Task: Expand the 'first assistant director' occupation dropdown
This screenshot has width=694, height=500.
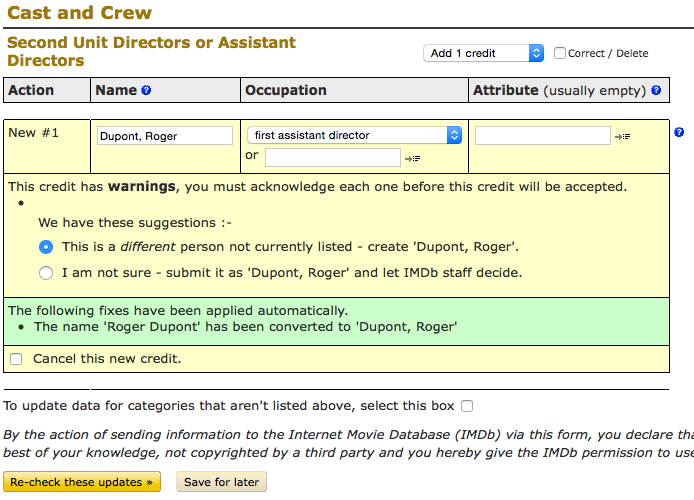Action: (354, 135)
